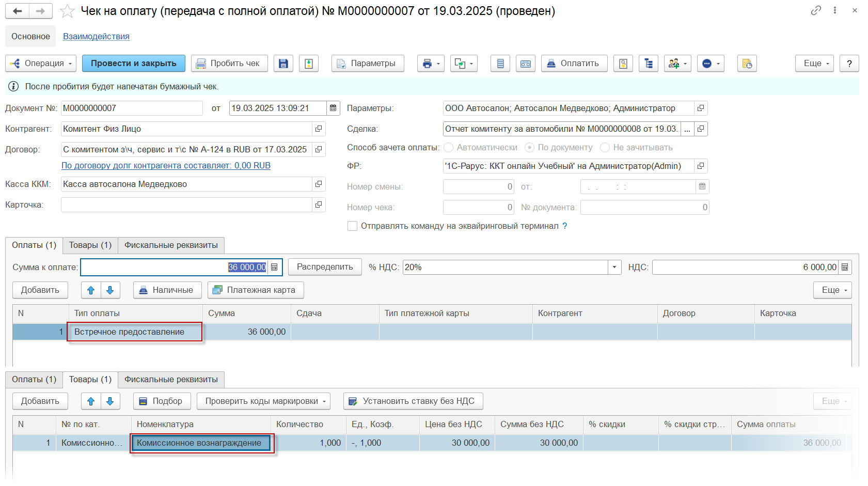Click Наличные payment button
This screenshot has width=868, height=486.
point(167,290)
